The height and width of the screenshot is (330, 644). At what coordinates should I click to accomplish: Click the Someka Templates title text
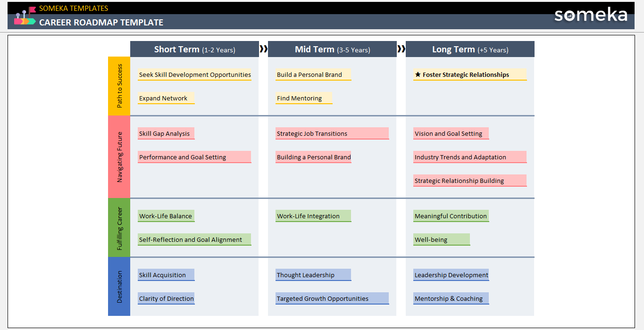(74, 8)
